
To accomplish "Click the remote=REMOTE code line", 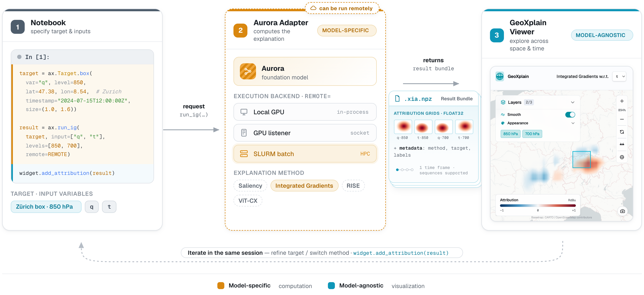I will tap(48, 154).
